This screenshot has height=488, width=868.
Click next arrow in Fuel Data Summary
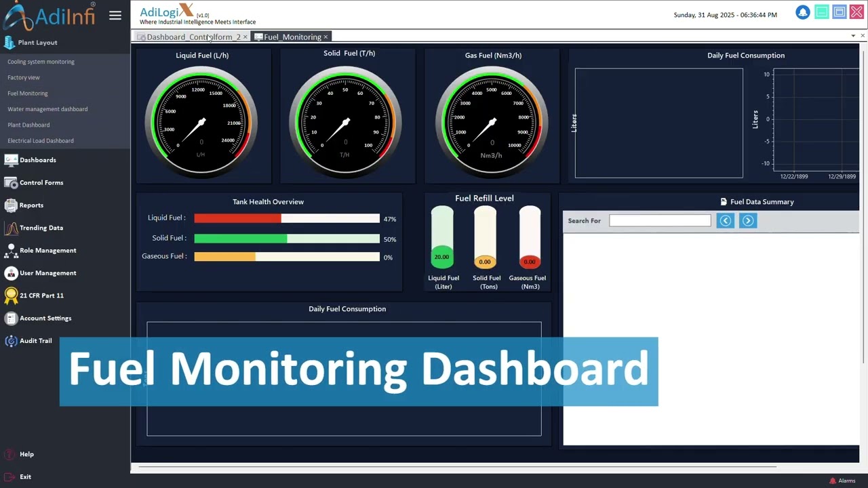[748, 220]
